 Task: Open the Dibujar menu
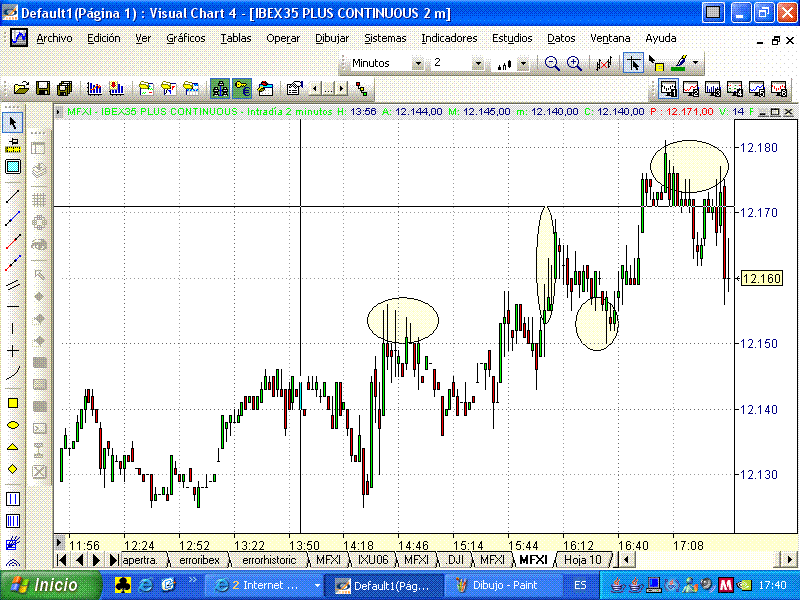332,38
